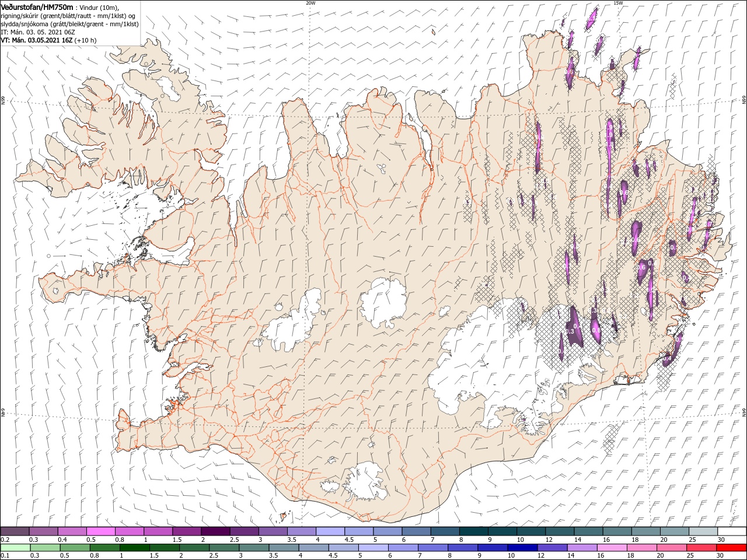Click the '0.2' legend value label
This screenshot has height=560, width=747.
pos(5,540)
